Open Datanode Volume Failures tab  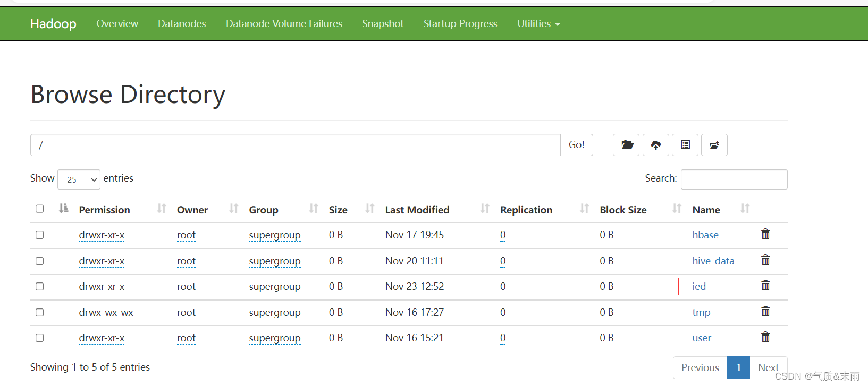(284, 24)
